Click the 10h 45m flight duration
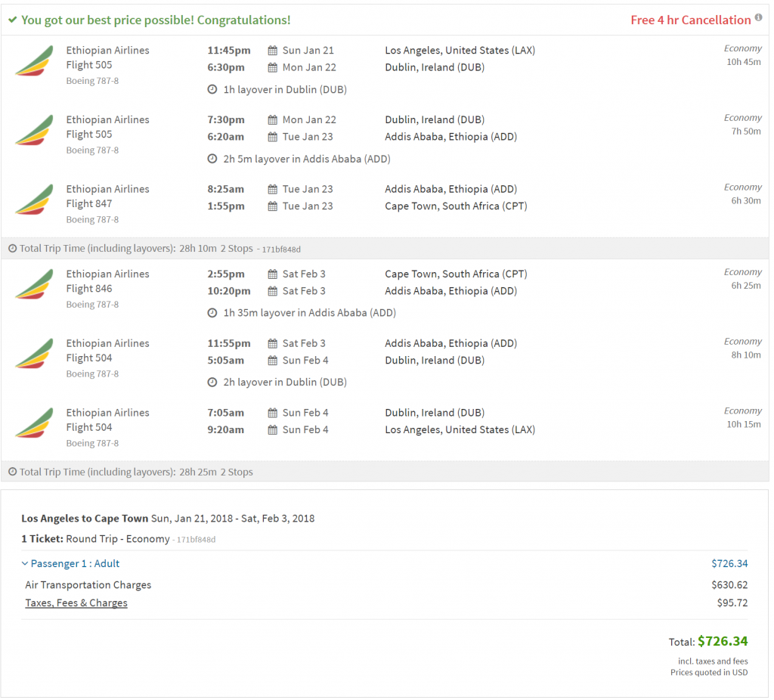The height and width of the screenshot is (700, 774). click(x=744, y=62)
